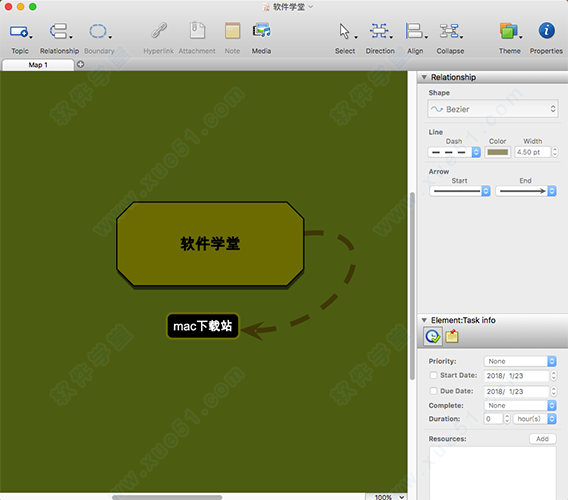Choose the Select arrow tool
568x500 pixels.
pyautogui.click(x=344, y=31)
